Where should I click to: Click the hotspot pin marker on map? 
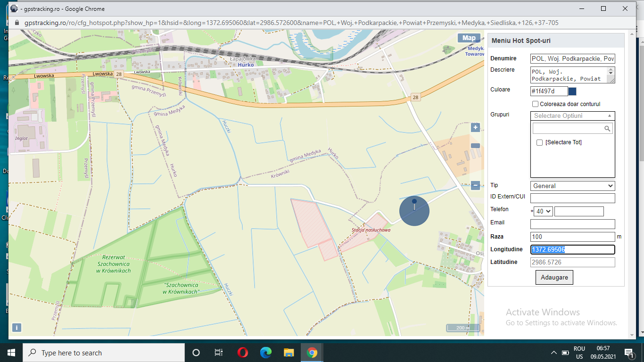point(414,205)
